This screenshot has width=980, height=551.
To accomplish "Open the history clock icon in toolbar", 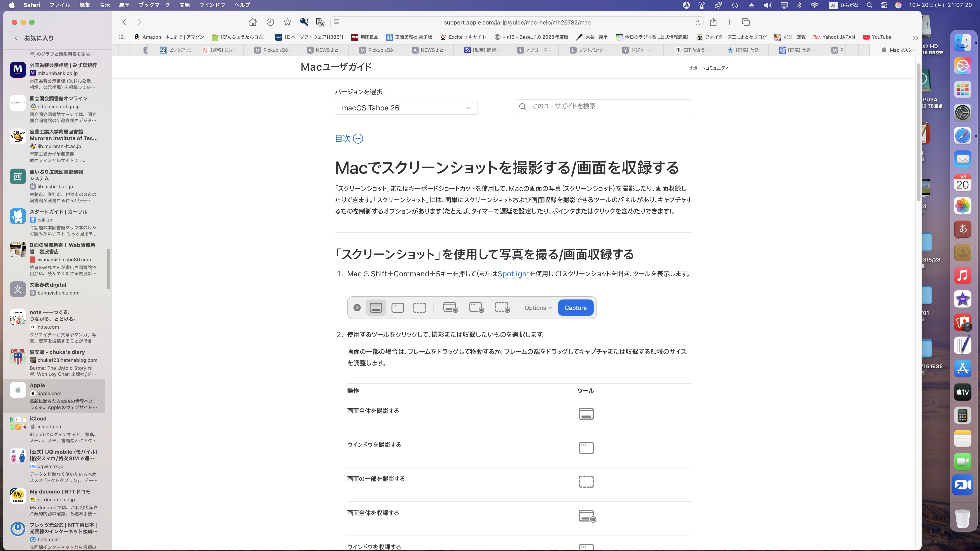I will (270, 22).
